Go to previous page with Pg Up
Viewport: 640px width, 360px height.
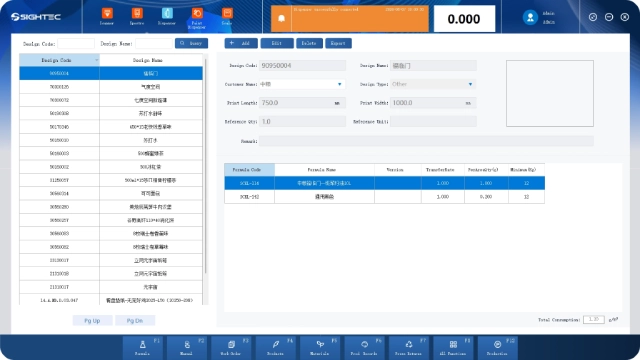(92, 320)
